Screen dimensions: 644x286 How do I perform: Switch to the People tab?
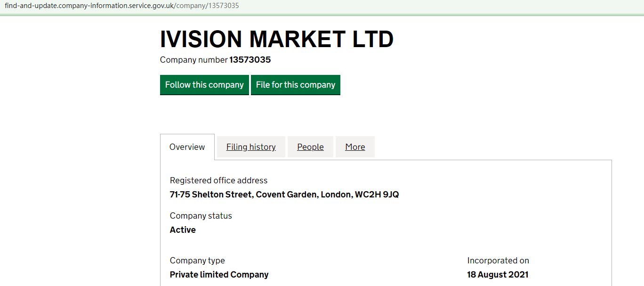pyautogui.click(x=310, y=147)
